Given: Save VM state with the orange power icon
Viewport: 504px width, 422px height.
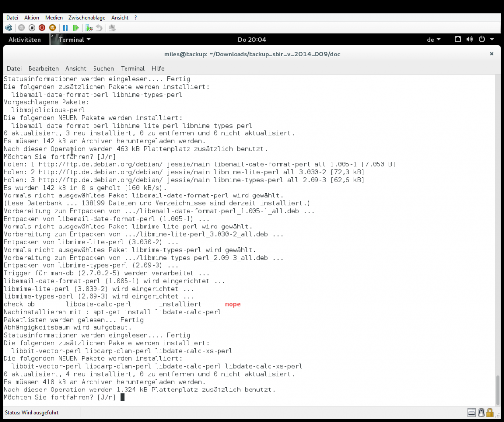Looking at the screenshot, I should tap(52, 28).
